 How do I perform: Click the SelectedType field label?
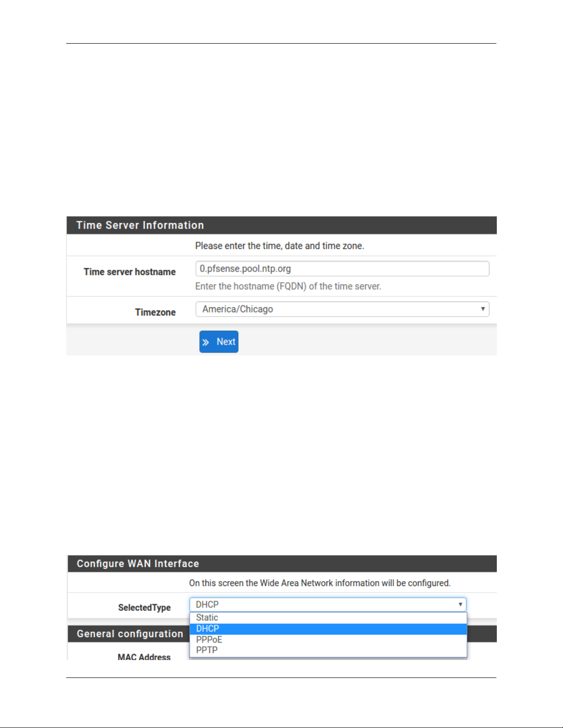144,608
